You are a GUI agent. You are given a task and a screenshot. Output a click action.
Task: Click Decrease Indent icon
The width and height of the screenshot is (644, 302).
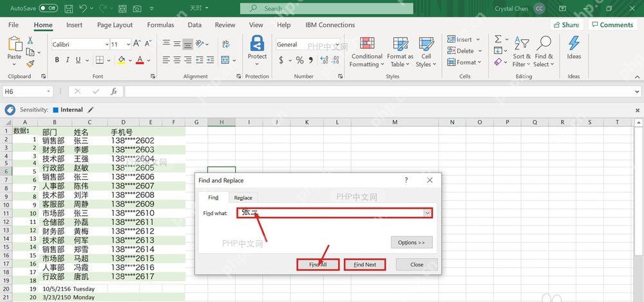[x=199, y=60]
